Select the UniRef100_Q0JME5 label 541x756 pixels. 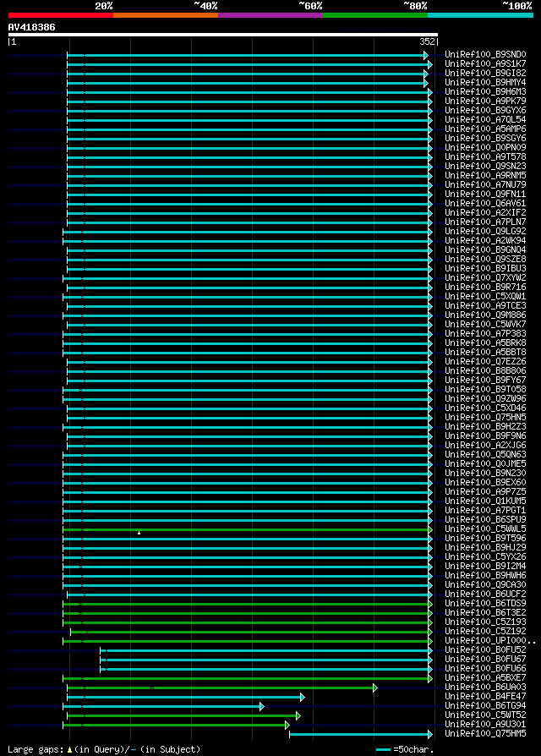(485, 463)
